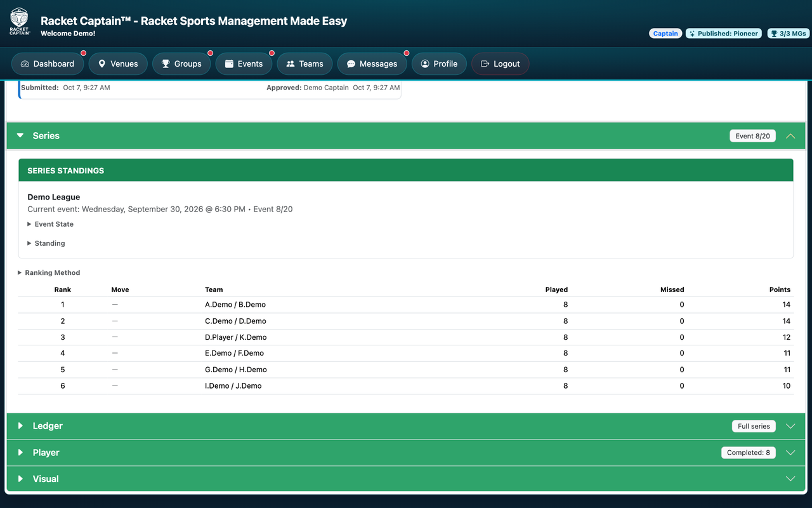
Task: Open the Groups tab
Action: pyautogui.click(x=181, y=63)
